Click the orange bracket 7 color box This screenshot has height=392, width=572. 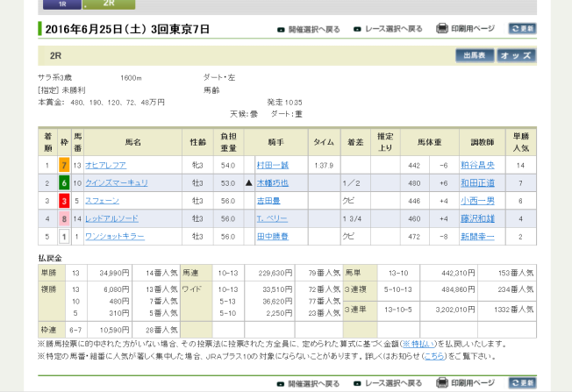click(63, 165)
